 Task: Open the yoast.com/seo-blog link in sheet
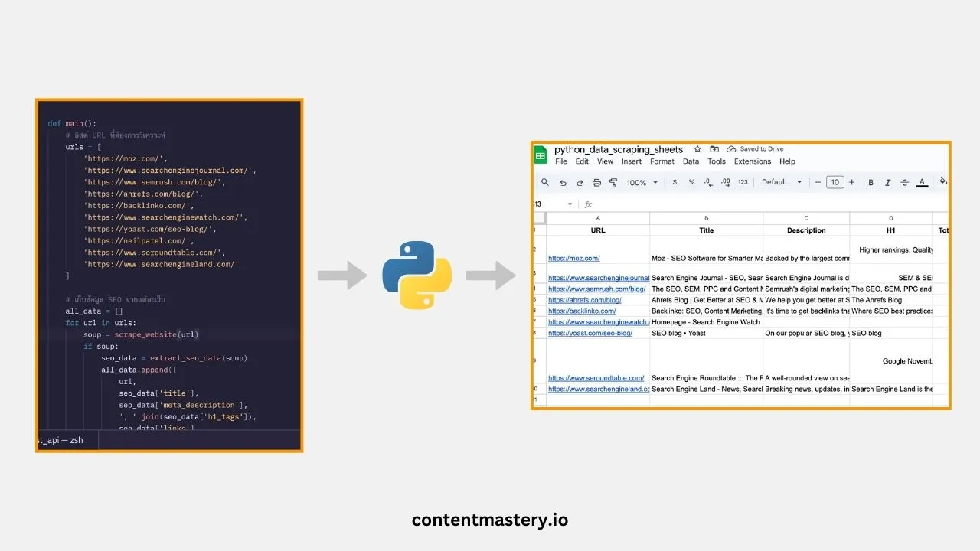coord(590,333)
